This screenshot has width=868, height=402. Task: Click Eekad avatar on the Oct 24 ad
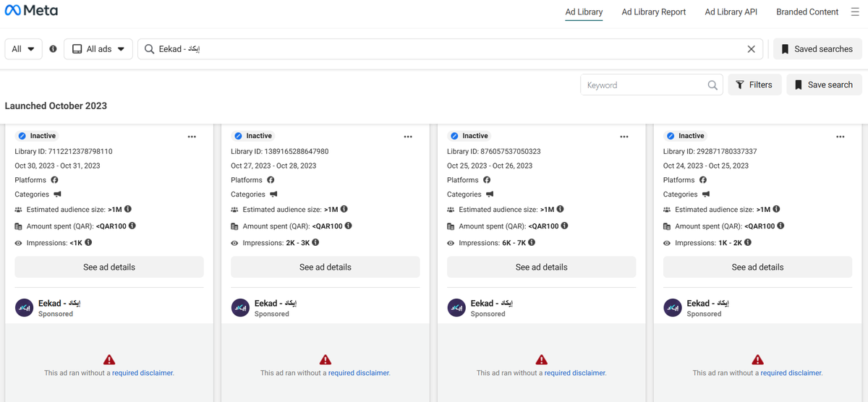click(x=673, y=308)
